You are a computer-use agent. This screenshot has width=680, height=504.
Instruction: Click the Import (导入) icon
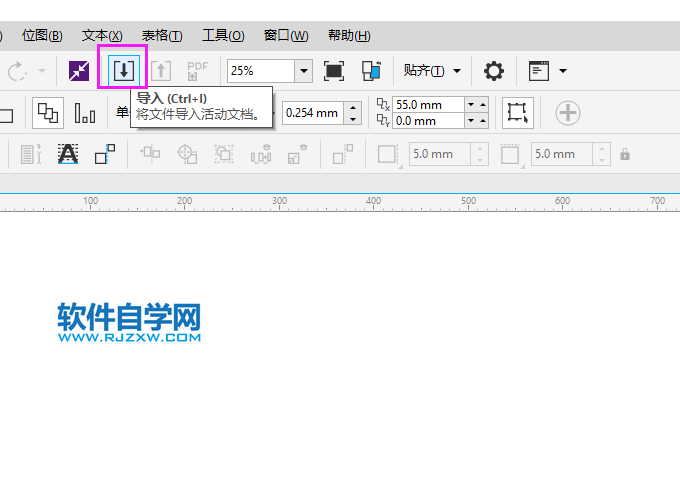pyautogui.click(x=124, y=70)
